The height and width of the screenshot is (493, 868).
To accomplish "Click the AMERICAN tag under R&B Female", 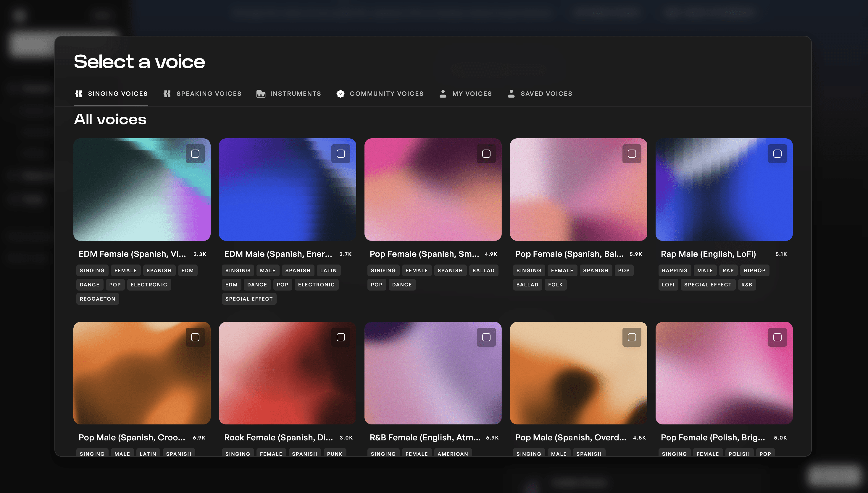I will (x=453, y=453).
